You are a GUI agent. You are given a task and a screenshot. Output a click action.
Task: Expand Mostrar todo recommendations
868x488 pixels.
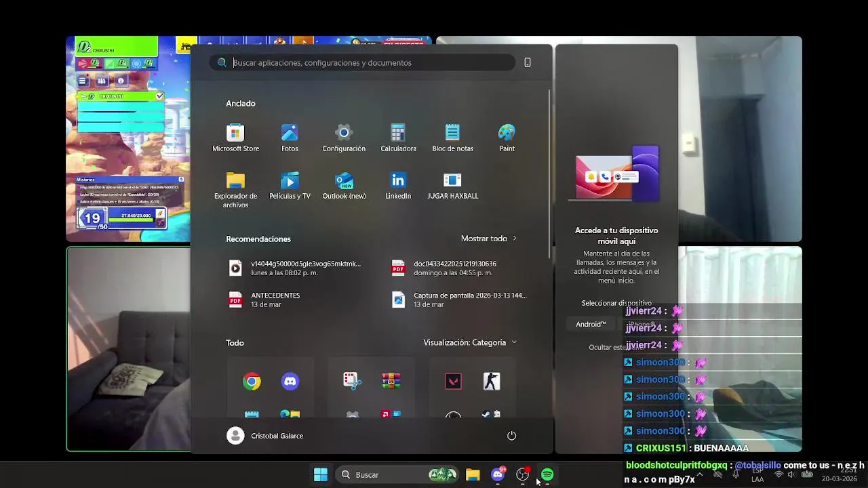(489, 239)
